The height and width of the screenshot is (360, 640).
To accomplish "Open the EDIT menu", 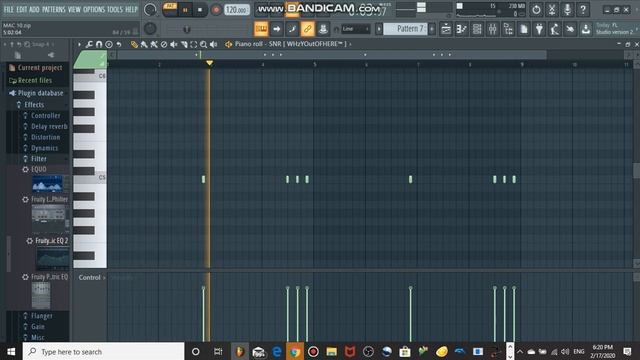I will pyautogui.click(x=22, y=9).
